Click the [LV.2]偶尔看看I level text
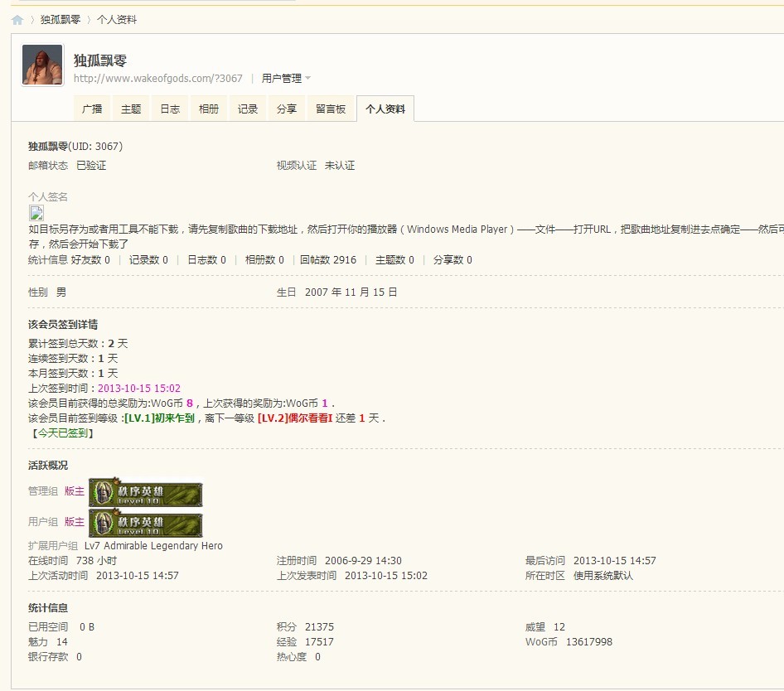784x691 pixels. point(295,418)
